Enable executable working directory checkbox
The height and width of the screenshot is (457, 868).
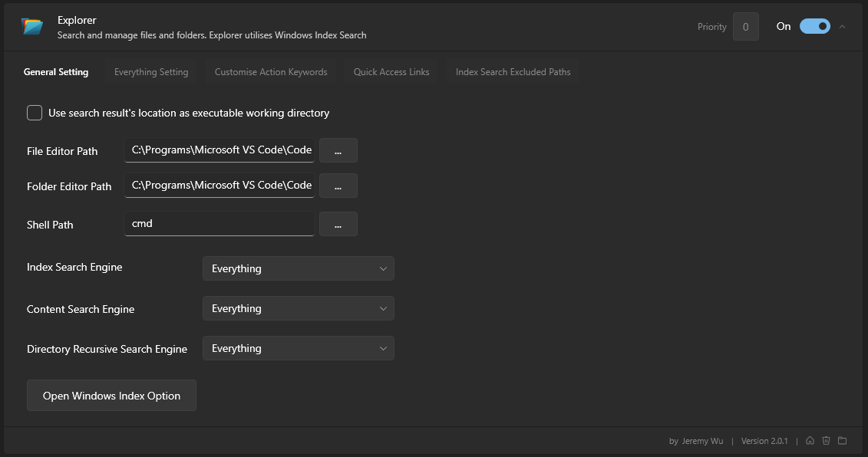35,113
